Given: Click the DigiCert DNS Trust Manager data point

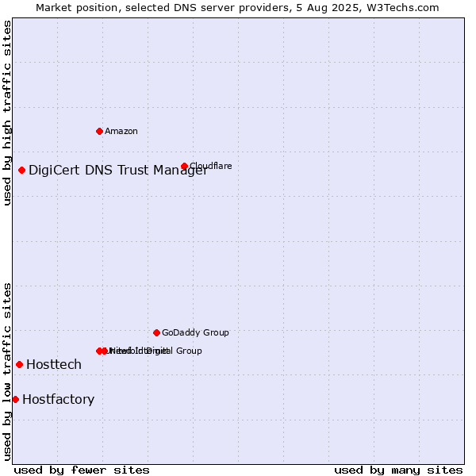Looking at the screenshot, I should 21,170.
